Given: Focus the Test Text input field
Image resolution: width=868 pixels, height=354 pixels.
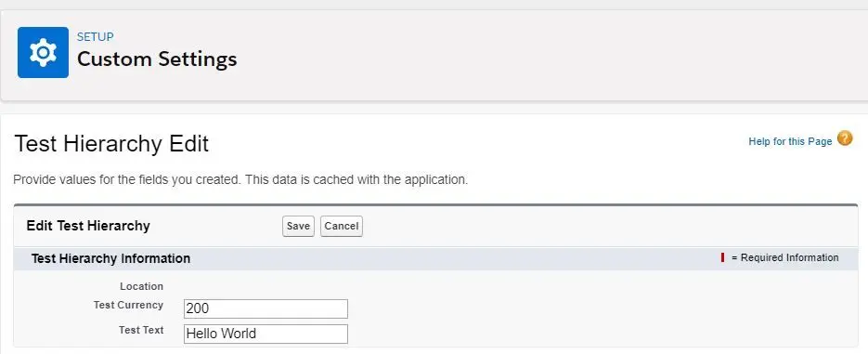Looking at the screenshot, I should pyautogui.click(x=266, y=334).
